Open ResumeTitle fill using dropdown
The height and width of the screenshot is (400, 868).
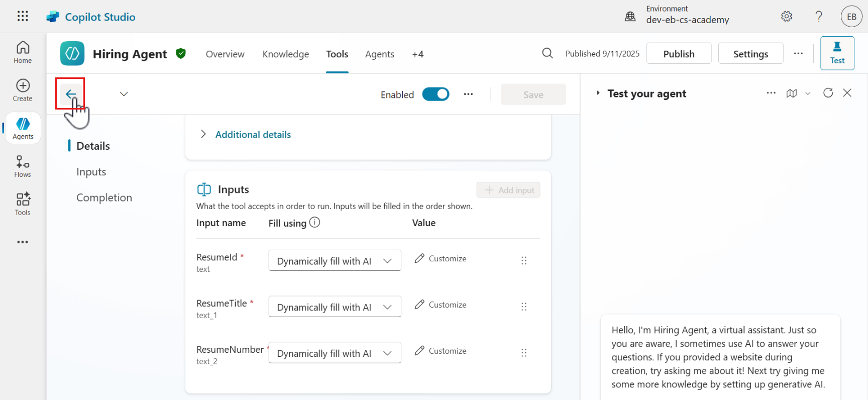tap(335, 307)
